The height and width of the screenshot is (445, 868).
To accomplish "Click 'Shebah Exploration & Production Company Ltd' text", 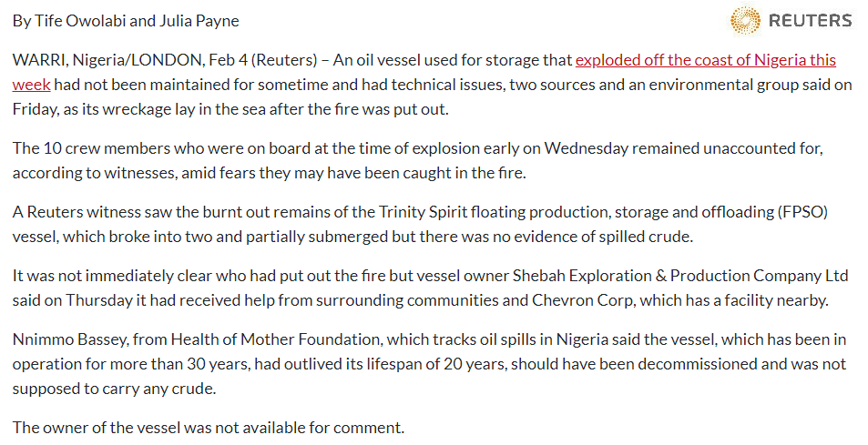I will pos(681,276).
